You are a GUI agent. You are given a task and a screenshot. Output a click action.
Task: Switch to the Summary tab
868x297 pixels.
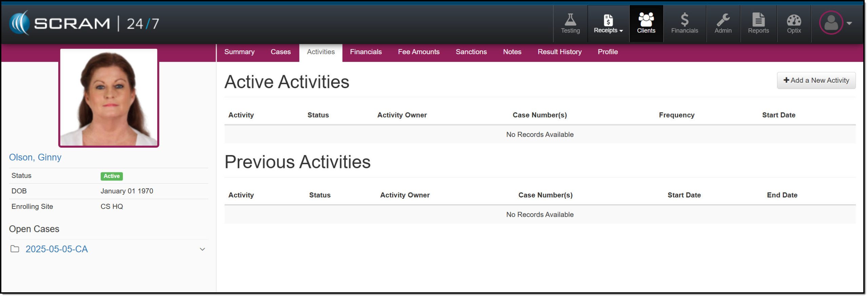pos(239,52)
